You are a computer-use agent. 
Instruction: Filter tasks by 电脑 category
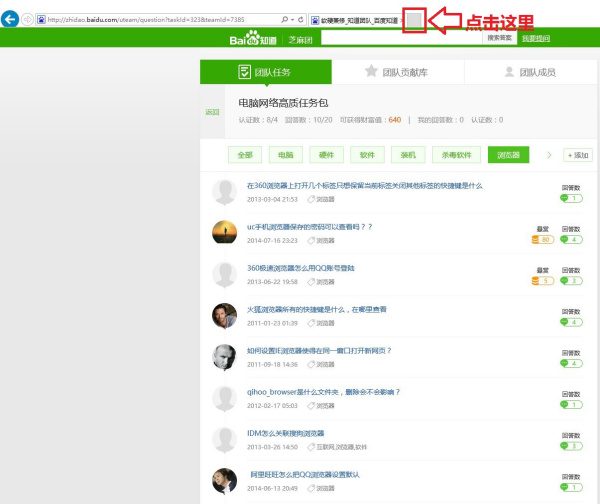(x=286, y=155)
